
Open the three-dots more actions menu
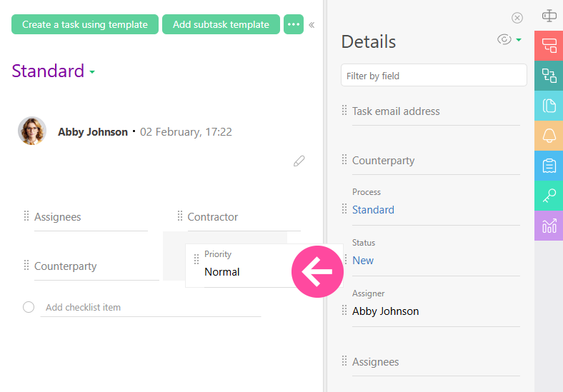pyautogui.click(x=293, y=24)
